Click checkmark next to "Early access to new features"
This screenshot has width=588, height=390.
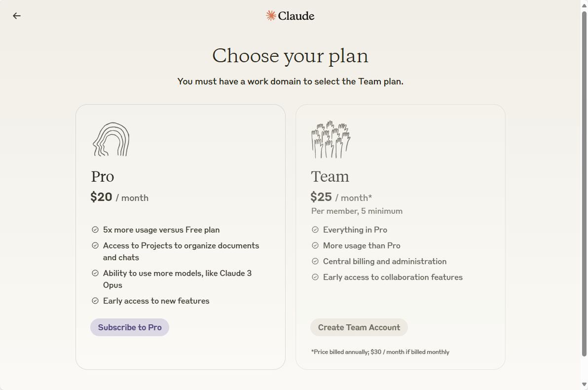pyautogui.click(x=95, y=301)
